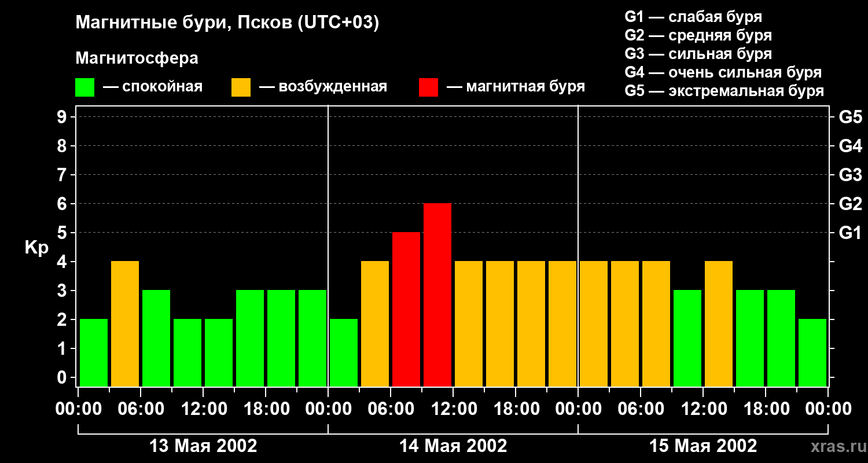This screenshot has height=463, width=868.
Task: Click the "G4 — очень сильная буря" line
Action: click(723, 72)
